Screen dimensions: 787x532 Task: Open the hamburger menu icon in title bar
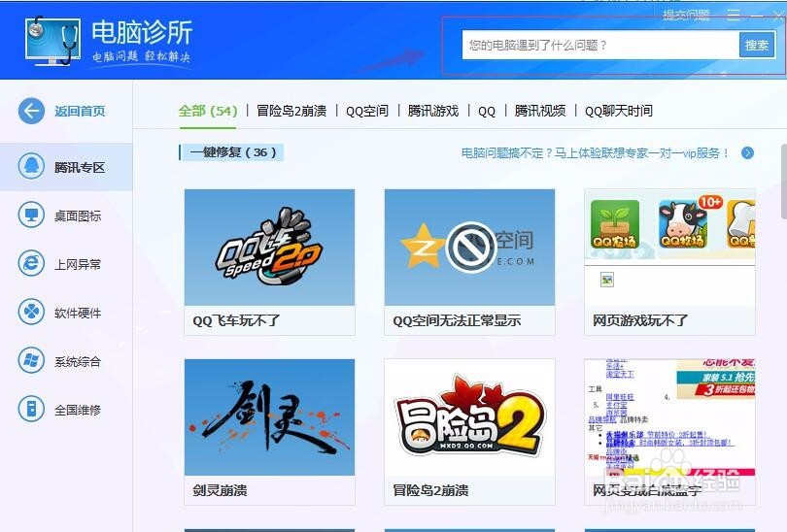[x=734, y=15]
